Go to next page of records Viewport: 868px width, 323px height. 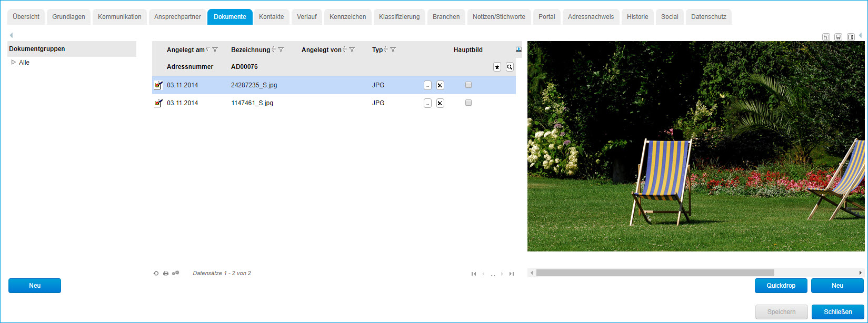point(502,274)
